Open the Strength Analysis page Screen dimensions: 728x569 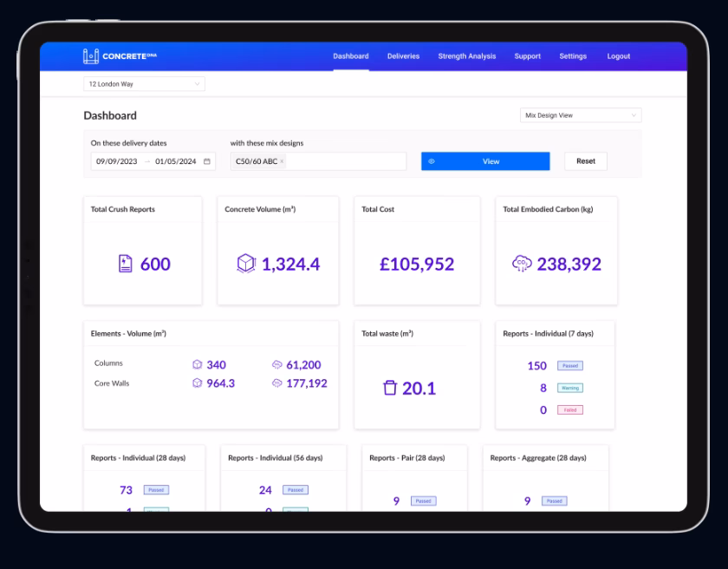pyautogui.click(x=467, y=56)
